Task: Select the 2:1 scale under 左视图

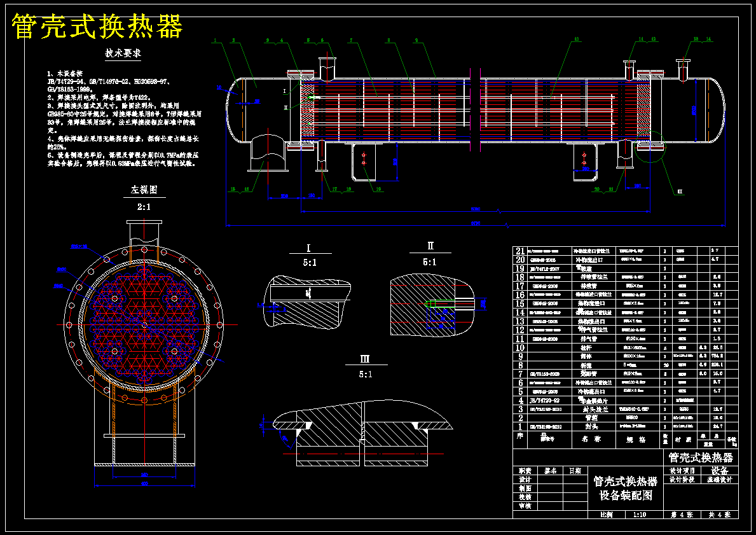Action: coord(144,207)
